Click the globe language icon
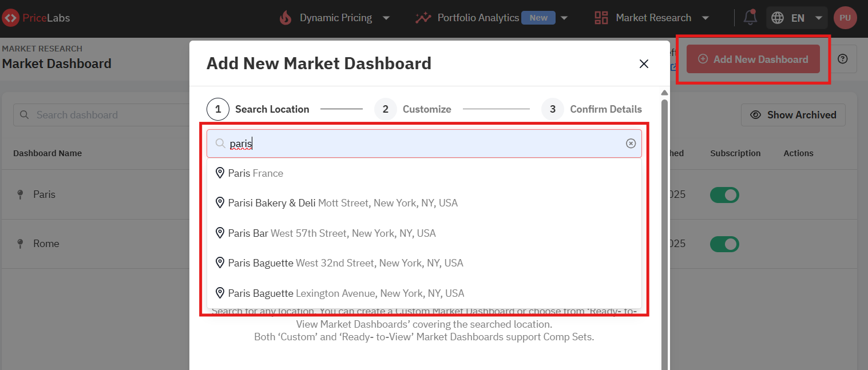Screen dimensions: 868x370 (x=778, y=18)
